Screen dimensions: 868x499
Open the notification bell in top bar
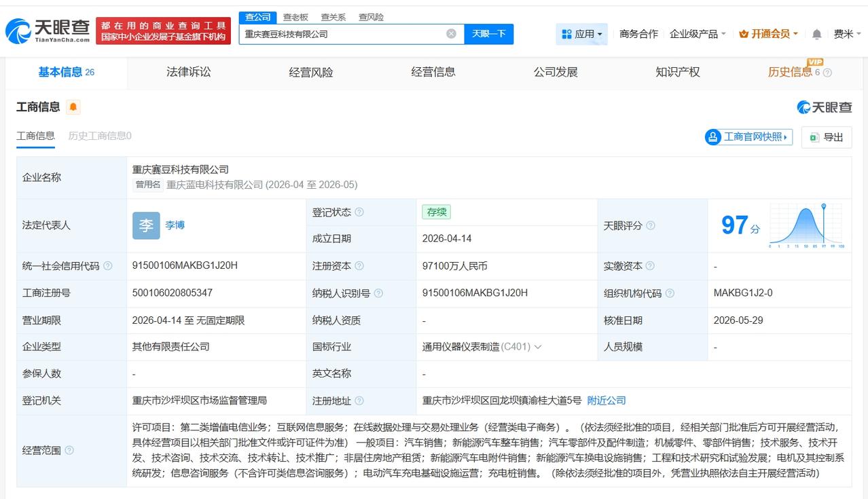pyautogui.click(x=817, y=34)
